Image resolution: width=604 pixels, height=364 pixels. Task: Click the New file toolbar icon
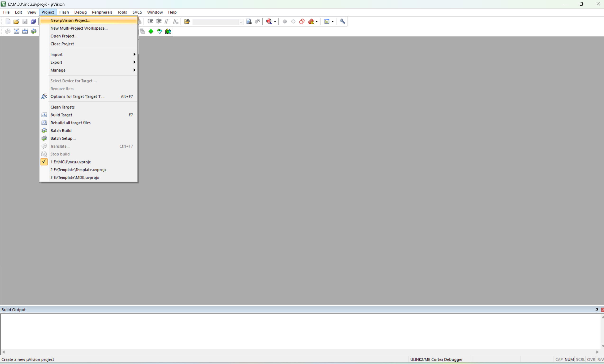(x=8, y=22)
